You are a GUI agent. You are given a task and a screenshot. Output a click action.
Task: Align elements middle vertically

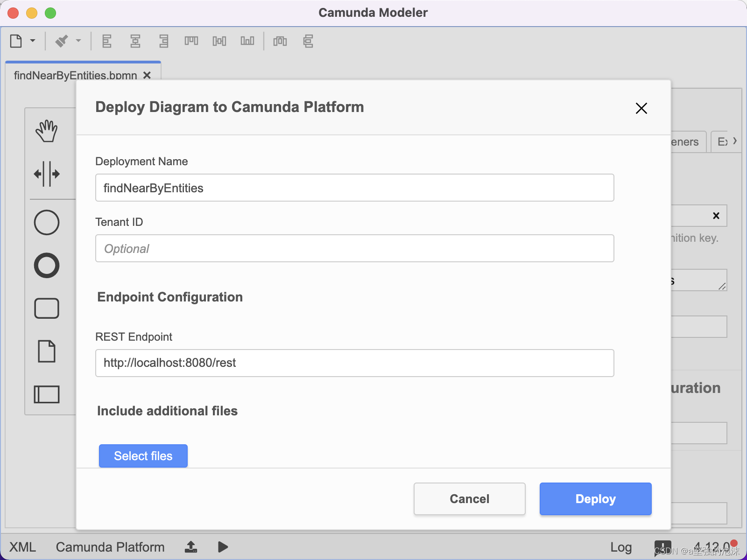pyautogui.click(x=219, y=41)
